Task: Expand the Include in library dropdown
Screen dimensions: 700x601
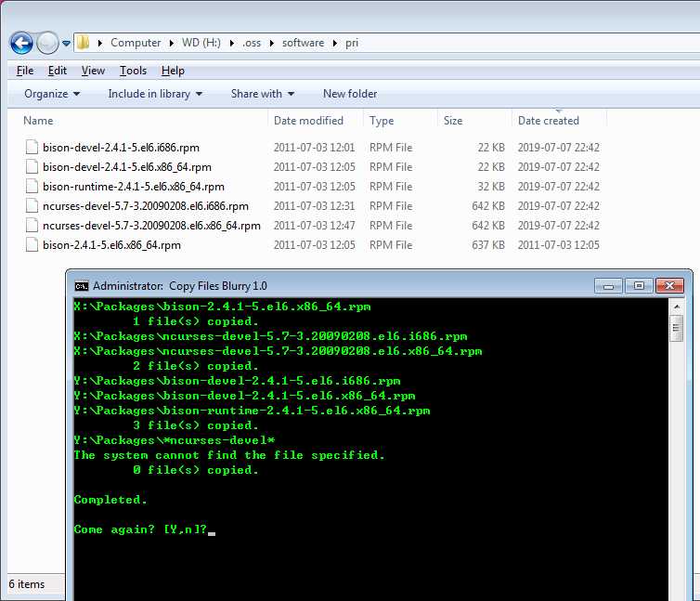Action: click(149, 94)
